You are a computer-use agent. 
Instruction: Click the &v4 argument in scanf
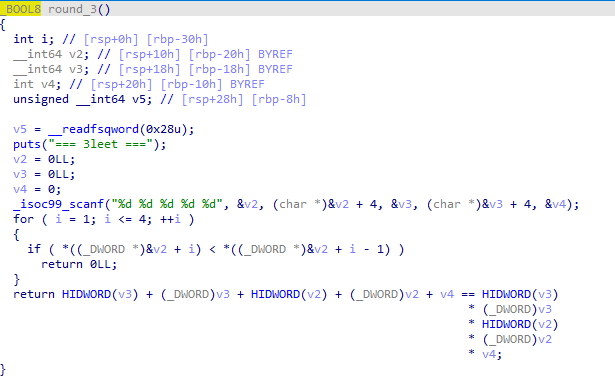[555, 204]
